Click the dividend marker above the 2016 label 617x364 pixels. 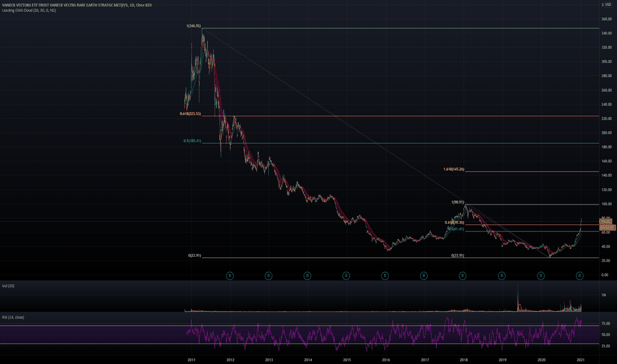385,276
